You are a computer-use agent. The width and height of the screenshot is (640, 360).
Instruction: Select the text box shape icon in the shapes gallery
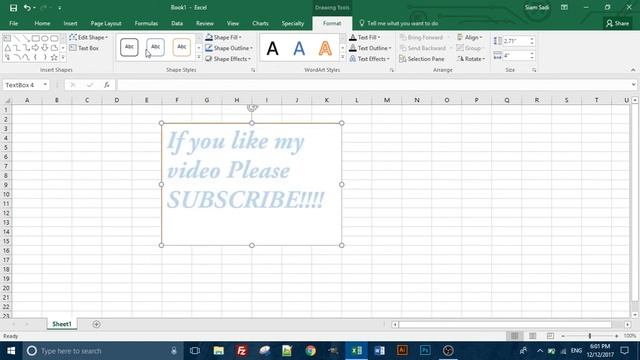(7, 38)
